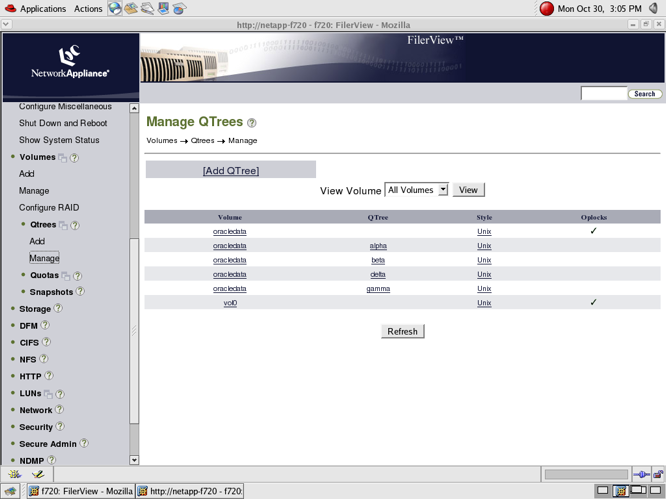Open help icon next to Storage
This screenshot has width=666, height=499.
58,308
